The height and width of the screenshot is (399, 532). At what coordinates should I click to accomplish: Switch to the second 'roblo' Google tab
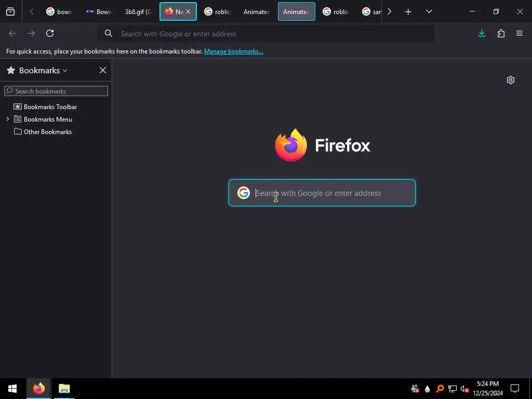[336, 11]
